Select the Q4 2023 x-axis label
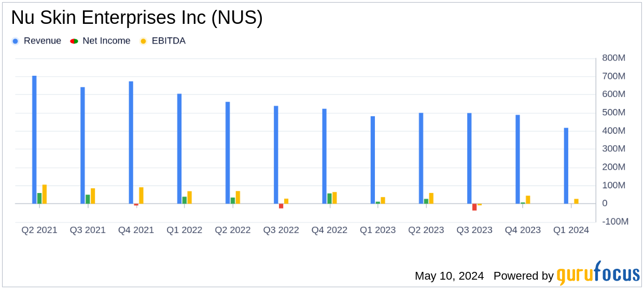Screen dimensions: 644x289 523,230
